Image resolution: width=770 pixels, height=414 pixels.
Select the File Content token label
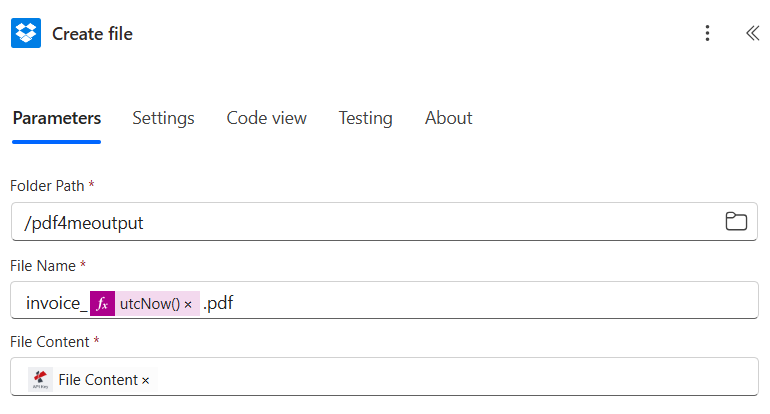97,380
